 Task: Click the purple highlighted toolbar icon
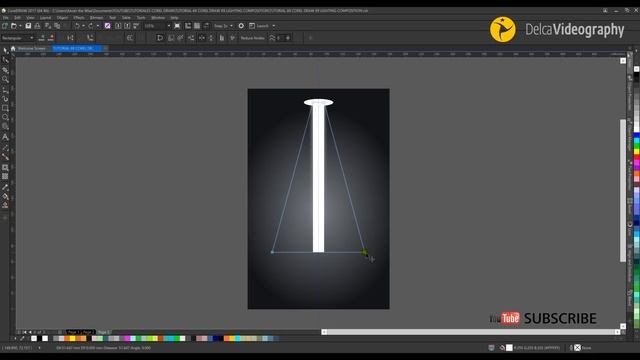pyautogui.click(x=107, y=26)
